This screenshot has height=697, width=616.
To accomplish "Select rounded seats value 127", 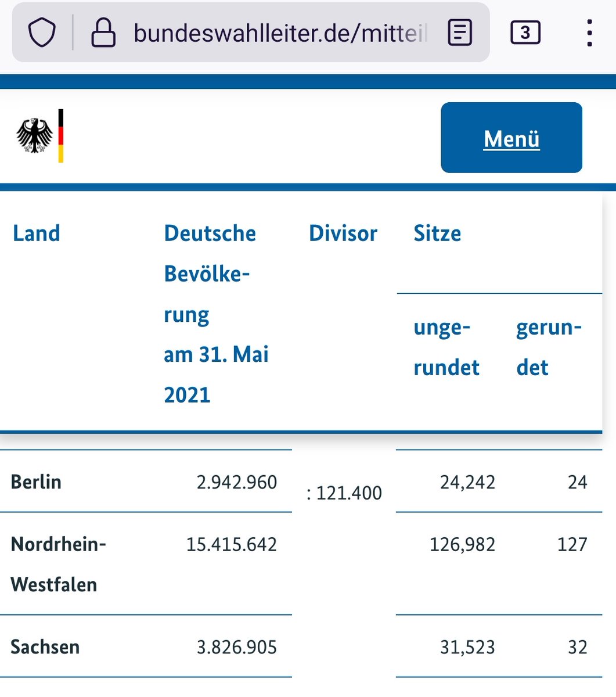I will click(x=572, y=544).
